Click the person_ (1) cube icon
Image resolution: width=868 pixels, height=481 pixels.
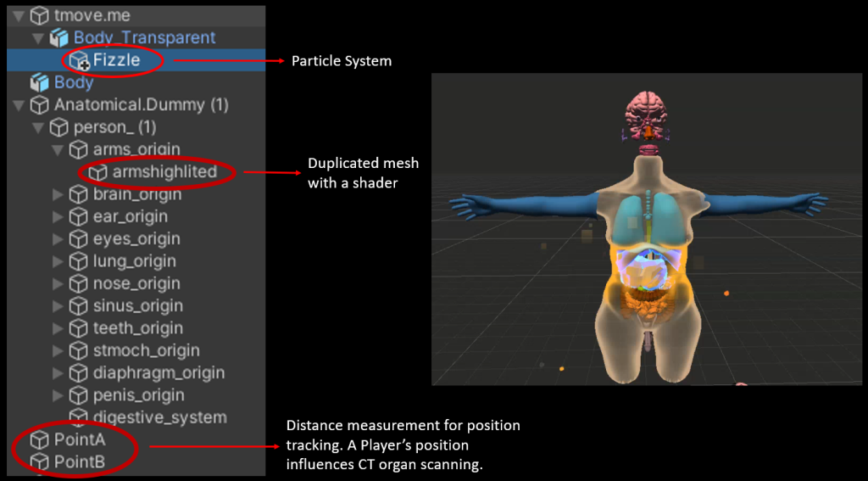point(58,127)
